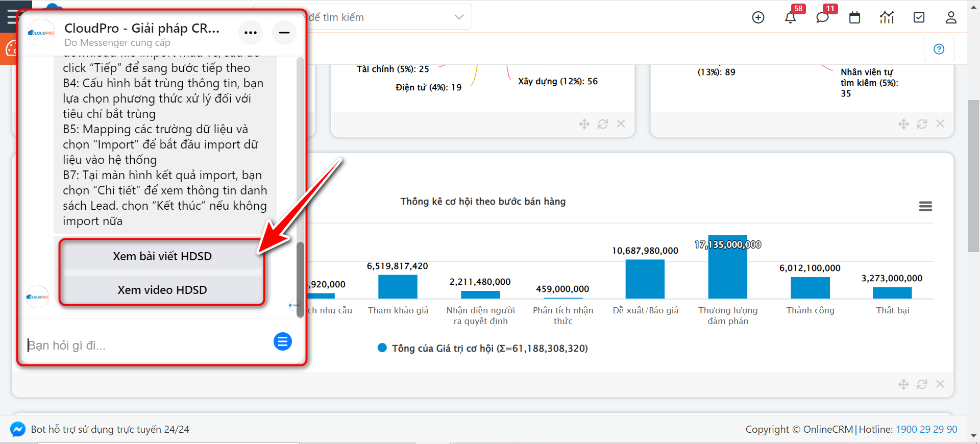Open the chat messages icon
Screen dimensions: 980x444
(x=822, y=17)
